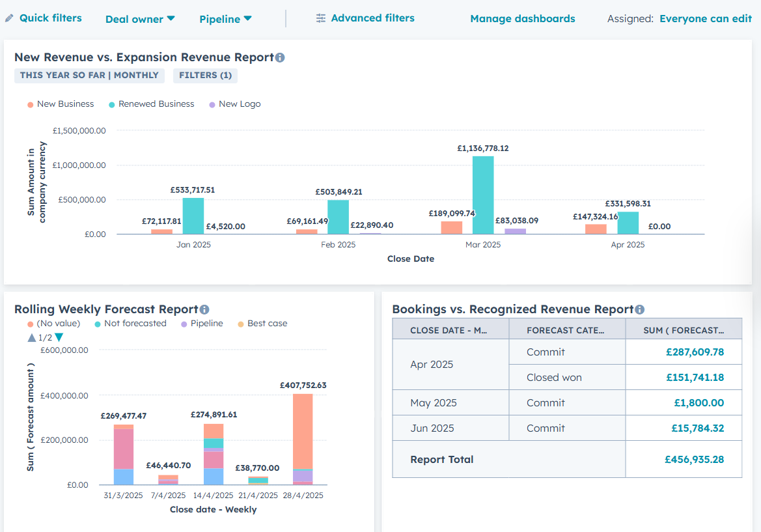Expand the Pipeline dropdown

[x=226, y=19]
